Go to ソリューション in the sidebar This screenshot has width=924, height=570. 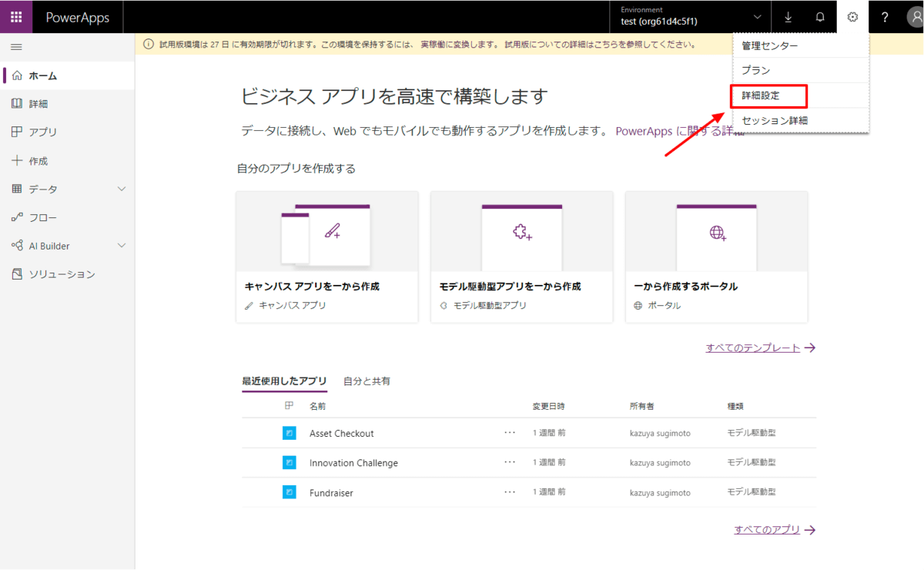point(62,274)
